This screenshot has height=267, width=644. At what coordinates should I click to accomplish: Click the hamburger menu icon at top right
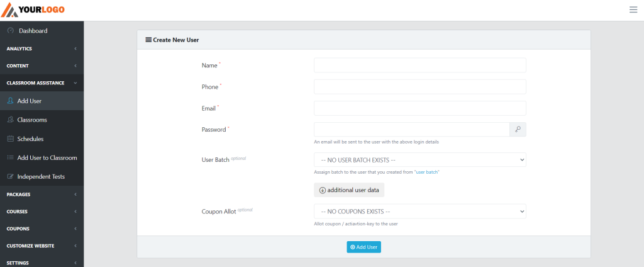pyautogui.click(x=633, y=10)
